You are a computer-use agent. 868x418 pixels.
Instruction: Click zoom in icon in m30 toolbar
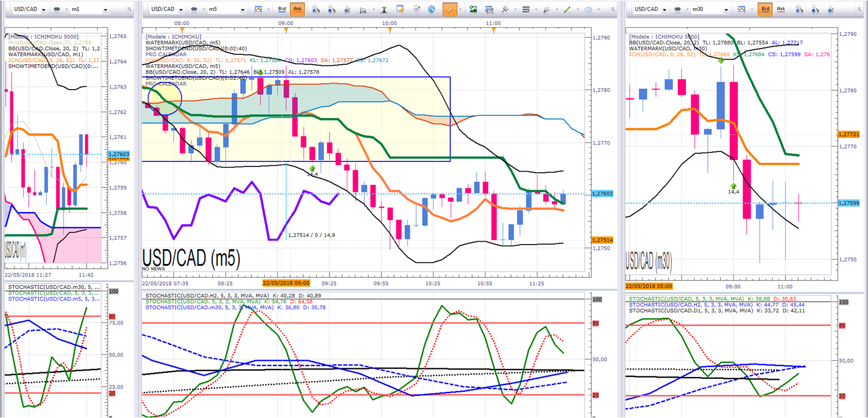click(800, 9)
